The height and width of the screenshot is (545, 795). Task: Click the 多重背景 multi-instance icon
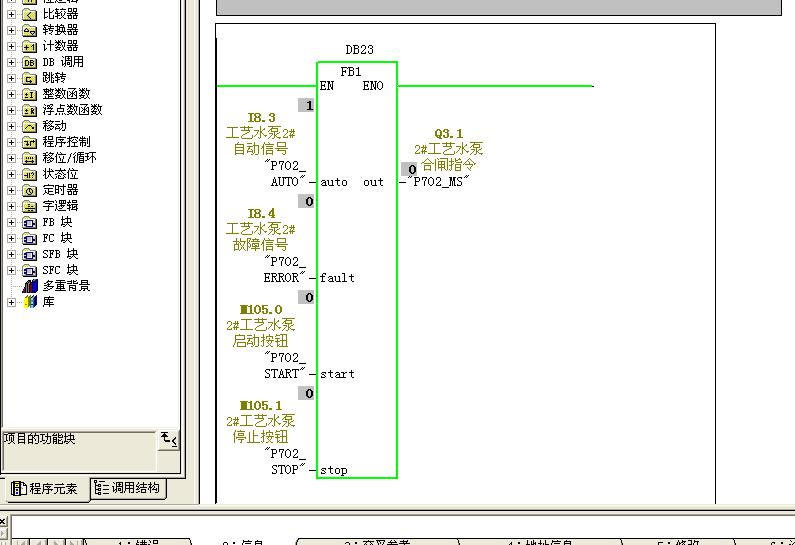pyautogui.click(x=30, y=286)
